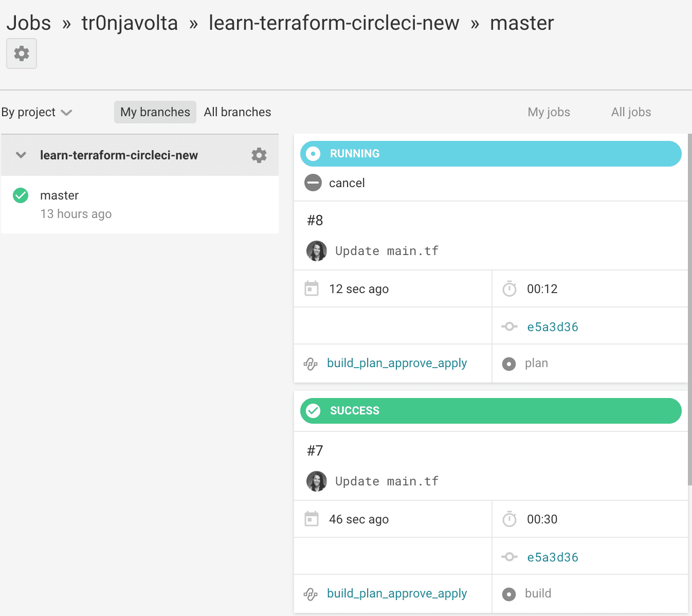Click the calendar icon beside 12 sec ago
The image size is (692, 616).
(313, 288)
